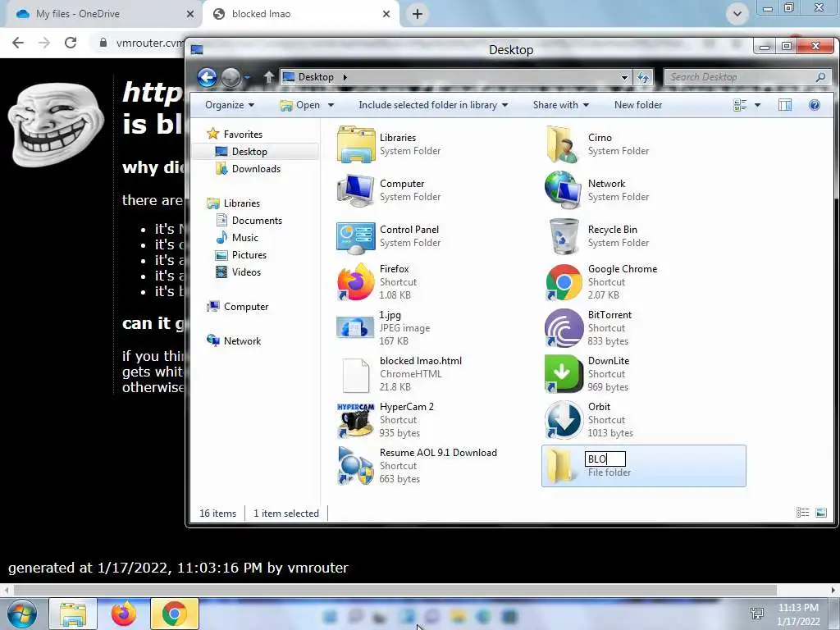Open Firefox from the taskbar

point(124,614)
